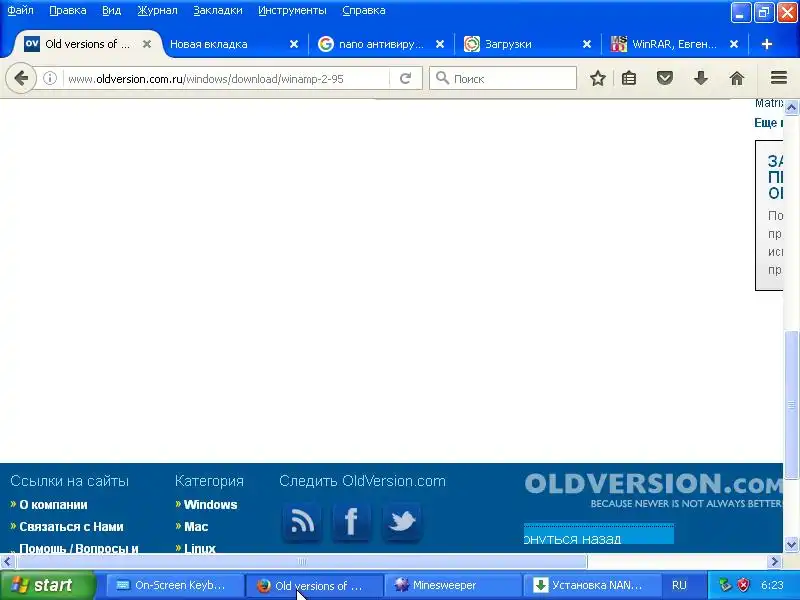Show bookmarks list icon
The height and width of the screenshot is (600, 800).
point(629,79)
